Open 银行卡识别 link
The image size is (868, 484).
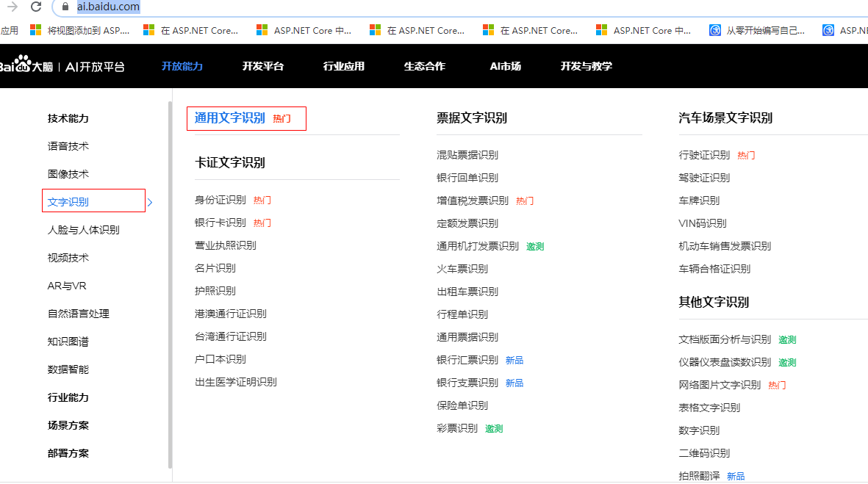click(220, 223)
